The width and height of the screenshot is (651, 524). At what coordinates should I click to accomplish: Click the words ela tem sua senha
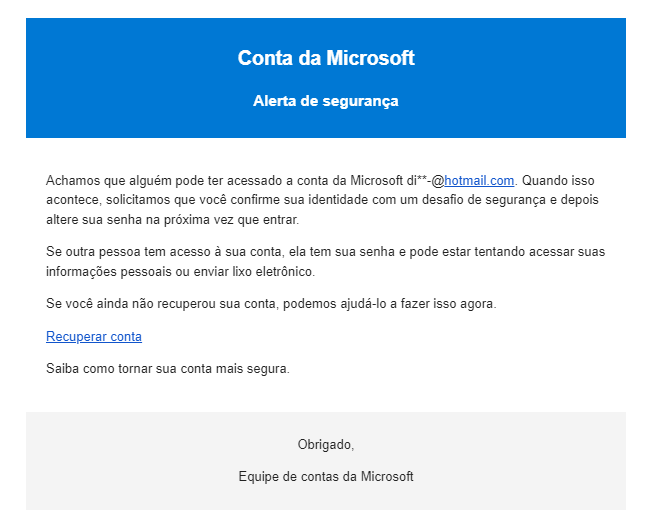tap(342, 252)
